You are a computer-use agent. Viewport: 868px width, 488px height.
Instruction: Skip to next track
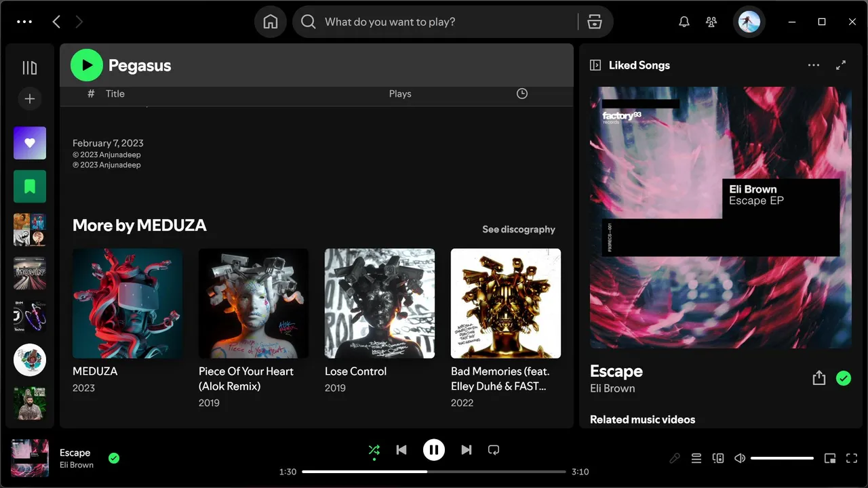[x=467, y=450]
